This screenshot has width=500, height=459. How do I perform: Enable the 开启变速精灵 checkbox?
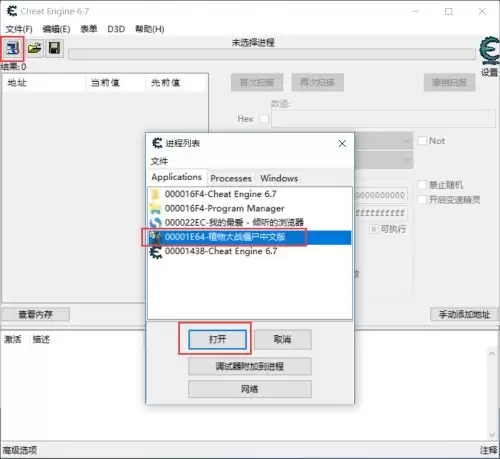click(x=422, y=200)
